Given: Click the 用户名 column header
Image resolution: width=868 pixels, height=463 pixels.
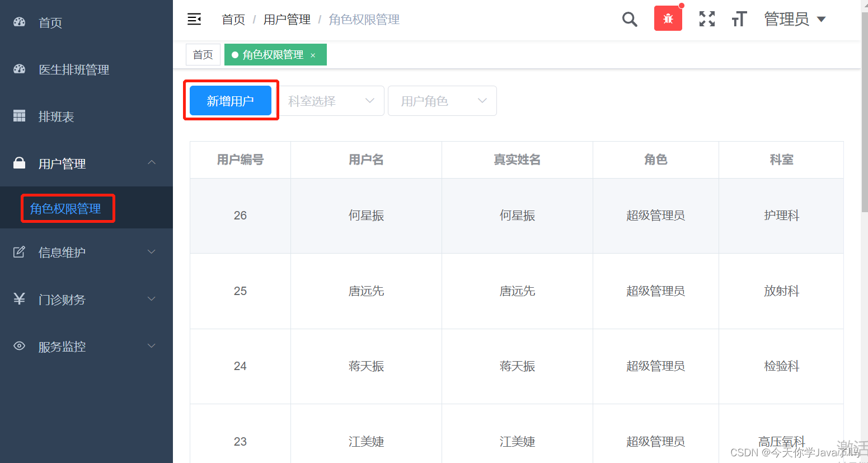Looking at the screenshot, I should (367, 160).
